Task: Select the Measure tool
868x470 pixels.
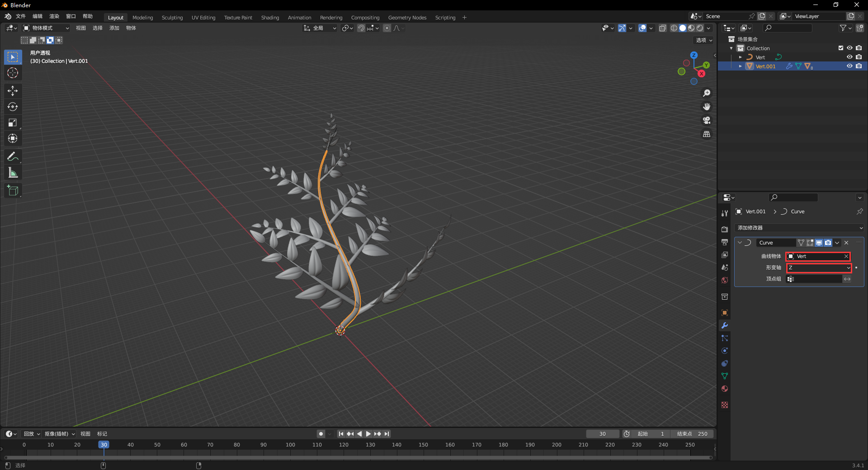Action: tap(13, 173)
